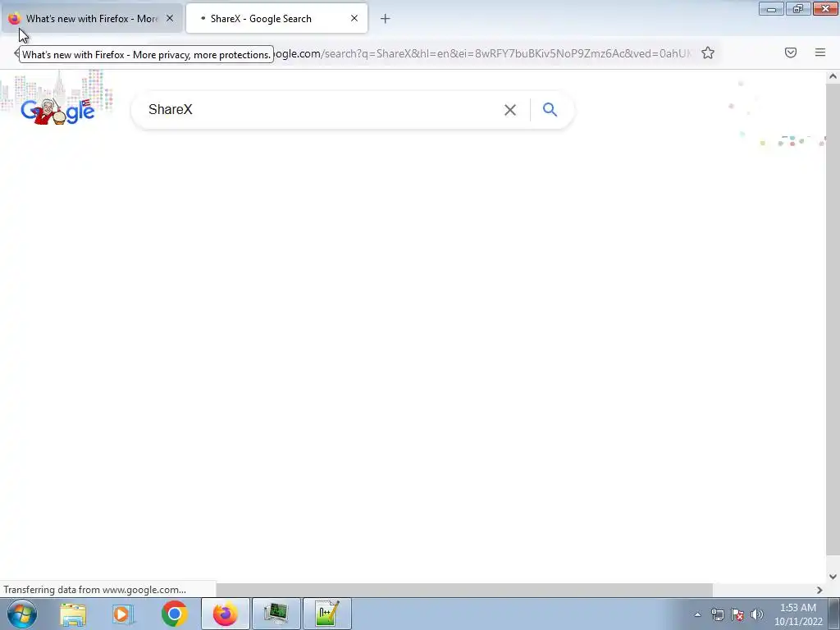Click the URL in the address bar
The width and height of the screenshot is (840, 630).
coord(482,53)
